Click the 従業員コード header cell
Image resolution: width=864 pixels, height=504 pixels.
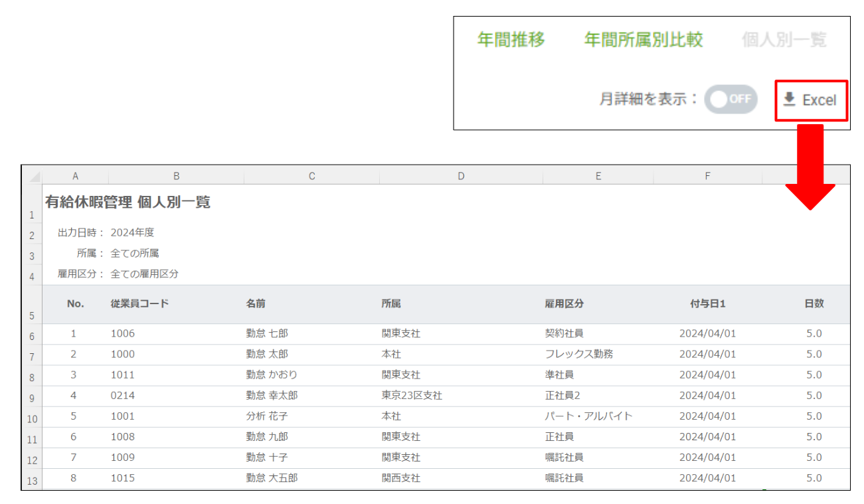[x=139, y=303]
